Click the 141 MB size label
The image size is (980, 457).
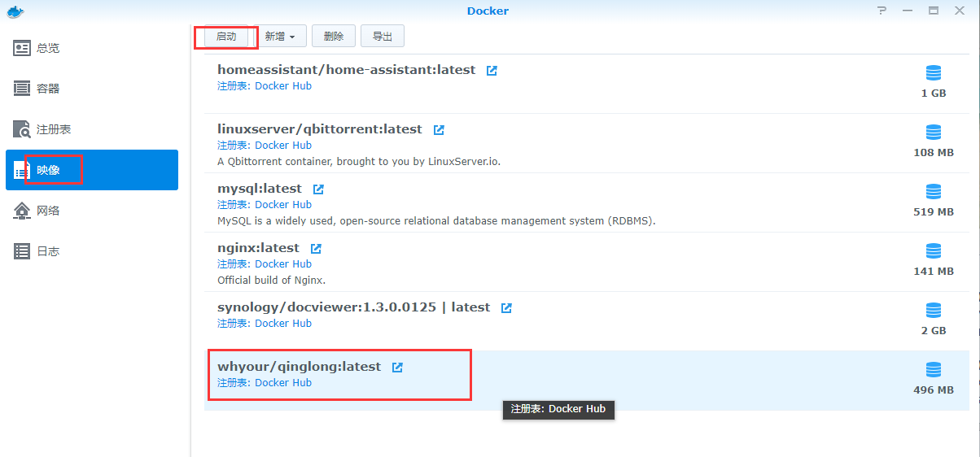point(934,272)
